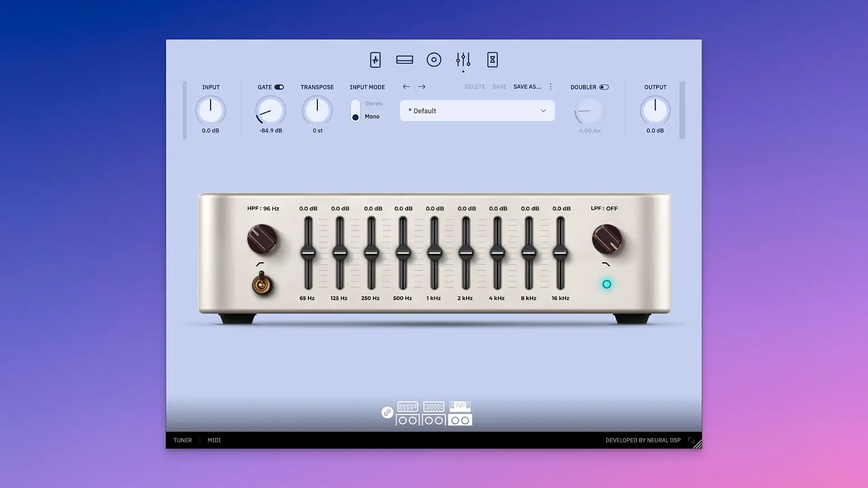Screen dimensions: 868x488
Task: Navigate to next preset with right arrow
Action: pos(422,86)
